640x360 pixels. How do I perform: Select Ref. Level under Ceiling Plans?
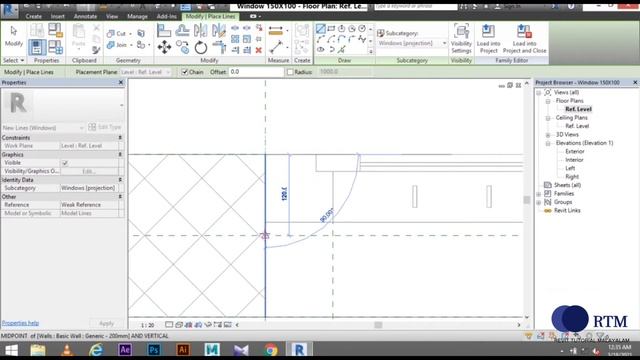pyautogui.click(x=577, y=126)
